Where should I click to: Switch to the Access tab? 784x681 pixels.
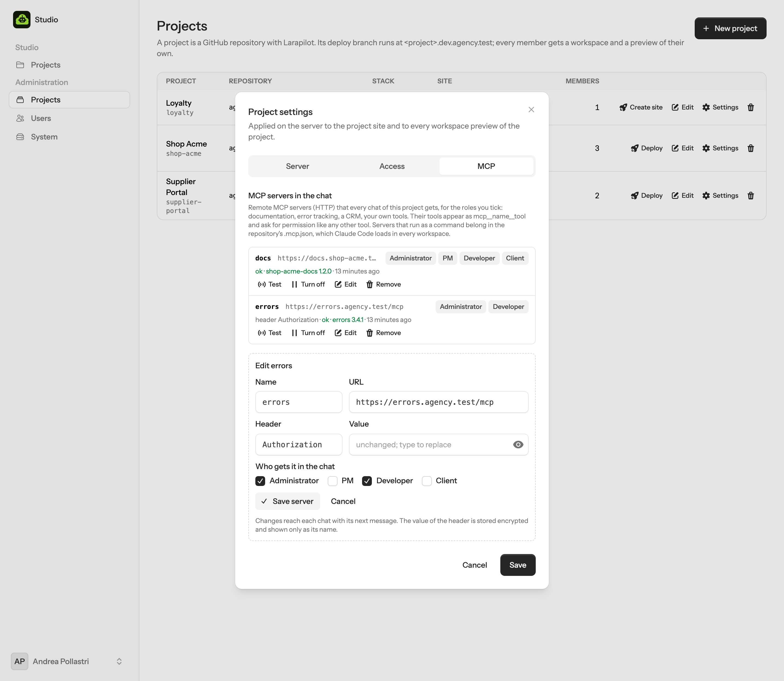tap(392, 166)
